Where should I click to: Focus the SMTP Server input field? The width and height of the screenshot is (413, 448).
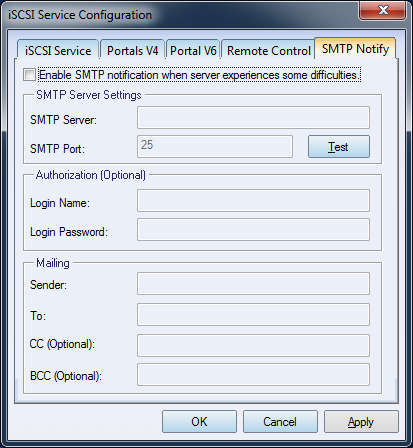click(x=253, y=118)
